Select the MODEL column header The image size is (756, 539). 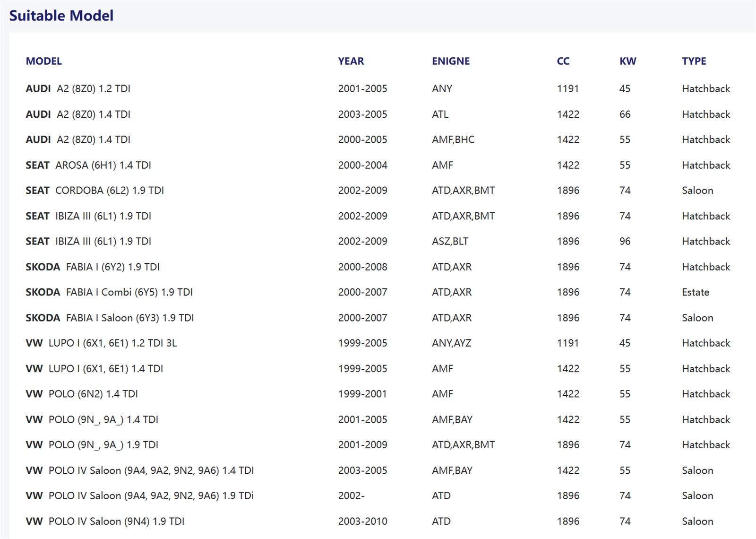click(43, 61)
